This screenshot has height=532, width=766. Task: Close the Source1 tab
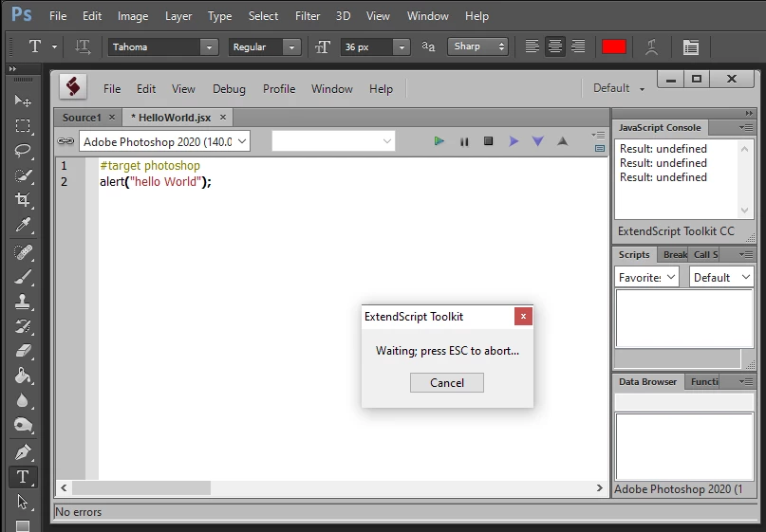click(x=112, y=118)
